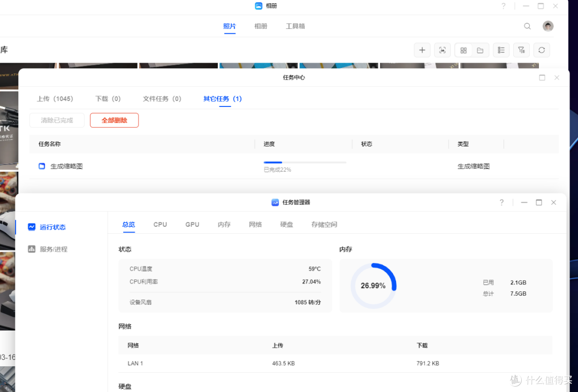Click the 全部删除 button
The image size is (578, 392).
[114, 120]
